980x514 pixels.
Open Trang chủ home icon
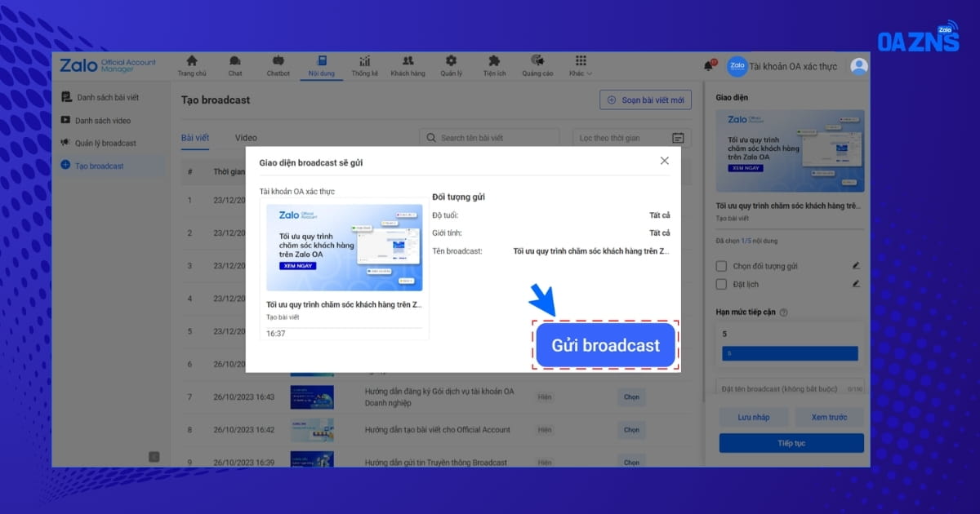pyautogui.click(x=192, y=65)
